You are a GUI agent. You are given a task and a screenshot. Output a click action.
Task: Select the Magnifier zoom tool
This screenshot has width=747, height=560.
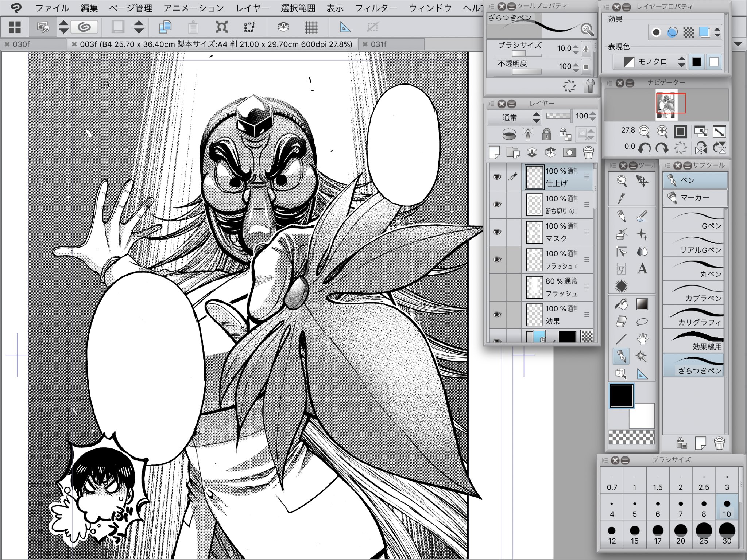[622, 180]
